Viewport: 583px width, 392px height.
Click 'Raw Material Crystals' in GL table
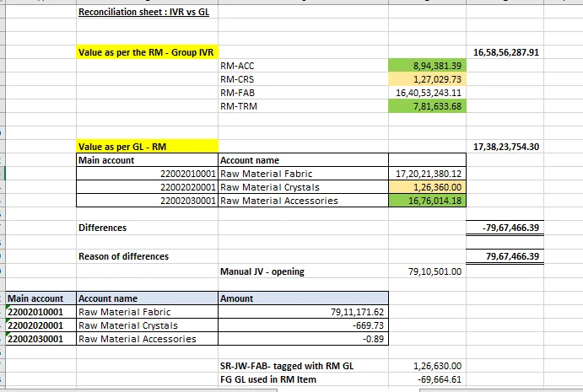(303, 187)
